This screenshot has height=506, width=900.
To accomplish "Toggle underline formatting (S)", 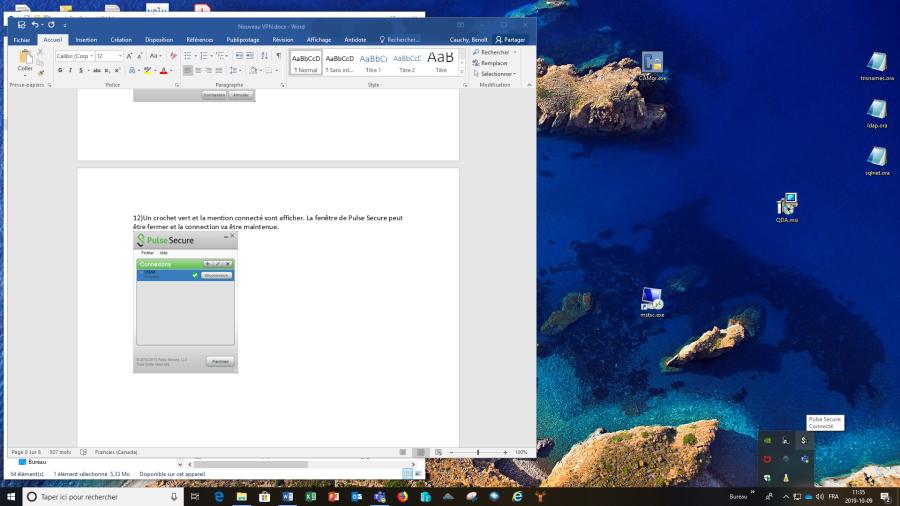I will point(81,71).
